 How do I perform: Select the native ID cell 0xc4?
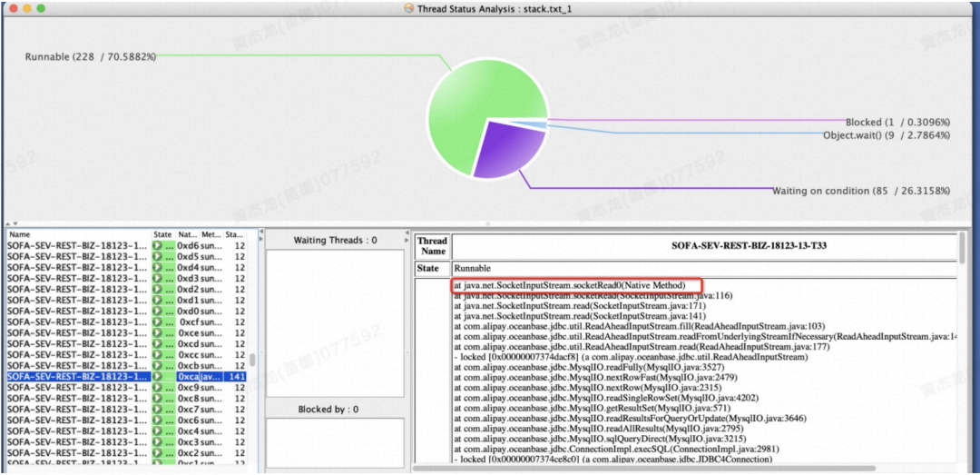point(188,431)
